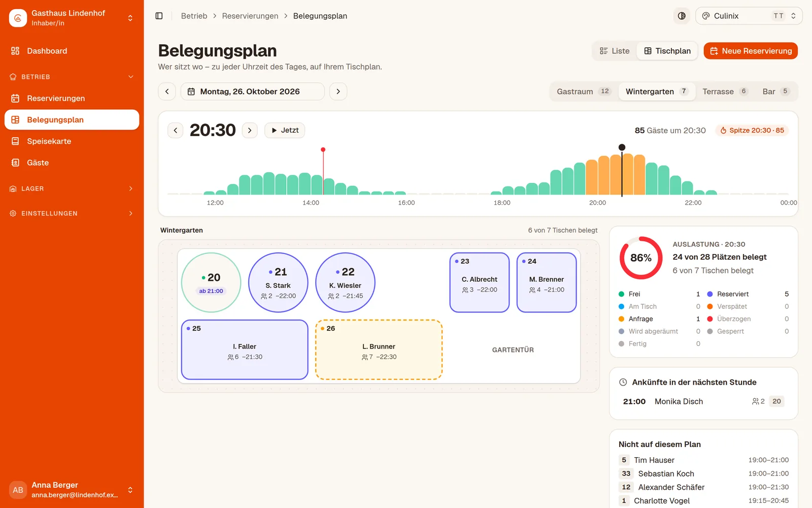Viewport: 812px width, 508px height.
Task: Collapse the BETRIEB sidebar section
Action: (72, 77)
